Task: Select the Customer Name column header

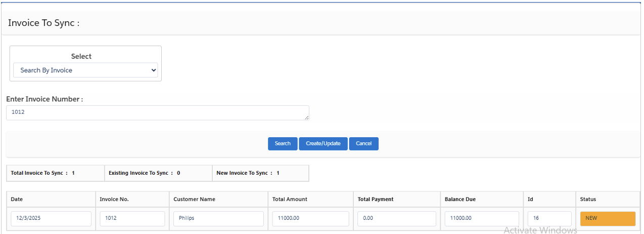Action: pyautogui.click(x=194, y=200)
